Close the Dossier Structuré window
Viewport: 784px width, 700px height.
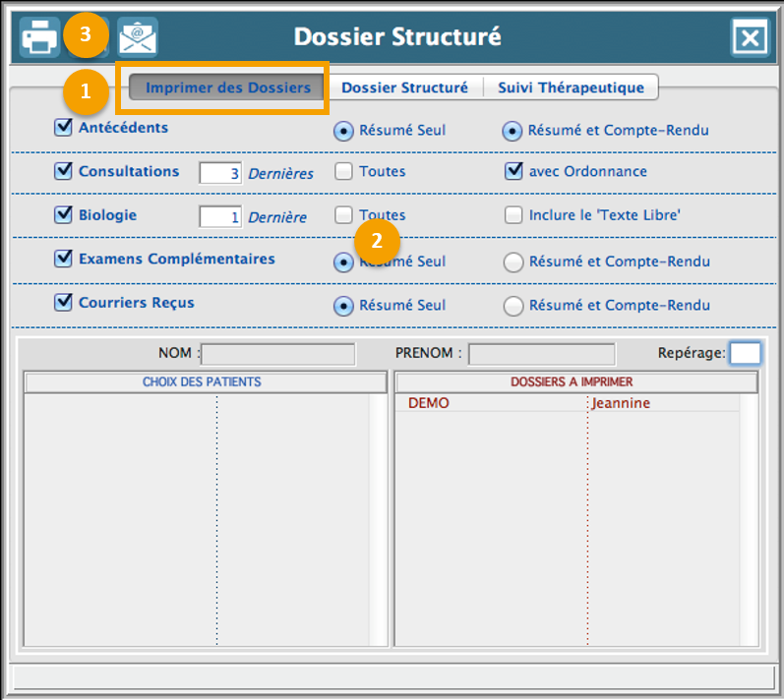click(x=750, y=38)
